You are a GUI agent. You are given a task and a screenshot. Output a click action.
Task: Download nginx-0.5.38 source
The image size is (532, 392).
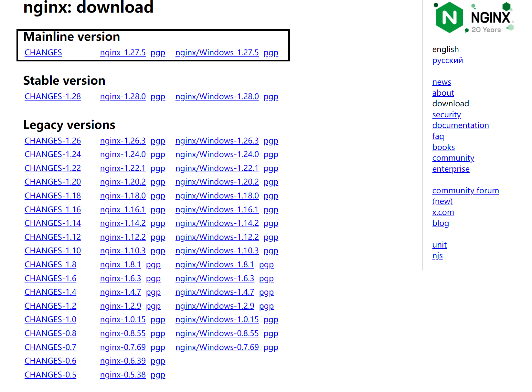click(x=123, y=375)
